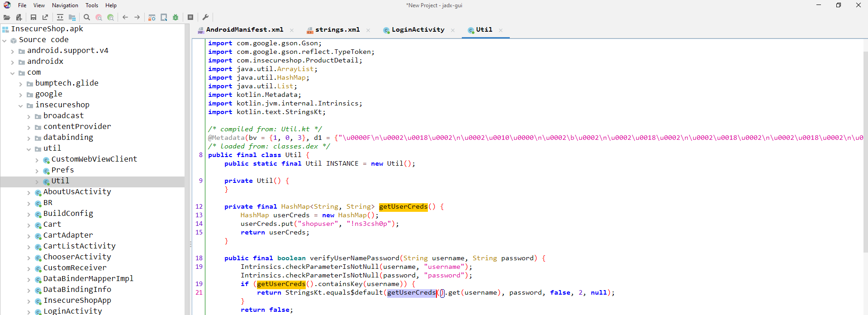Switch to the LoginActivity tab
The height and width of the screenshot is (315, 868).
pyautogui.click(x=417, y=30)
